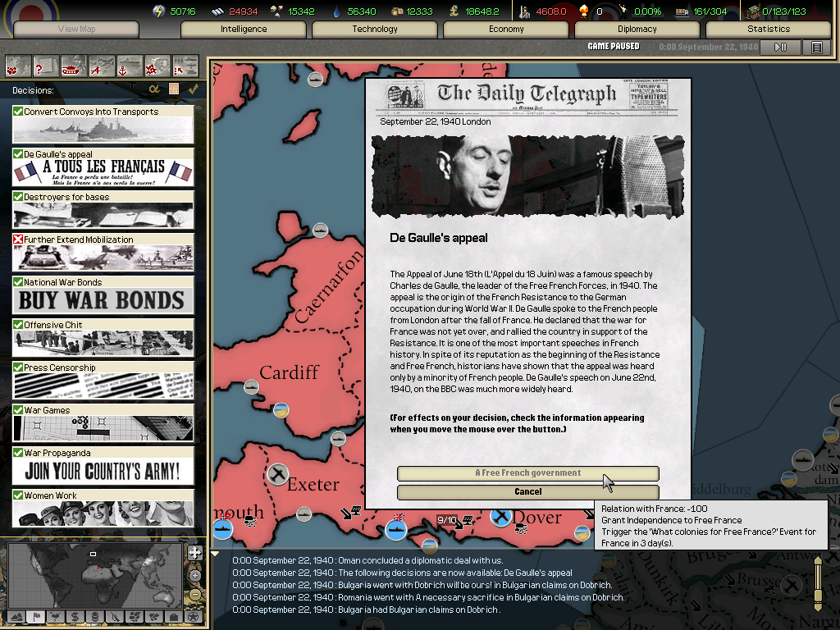
Task: Select the briefcase map mode icon
Action: pyautogui.click(x=174, y=617)
